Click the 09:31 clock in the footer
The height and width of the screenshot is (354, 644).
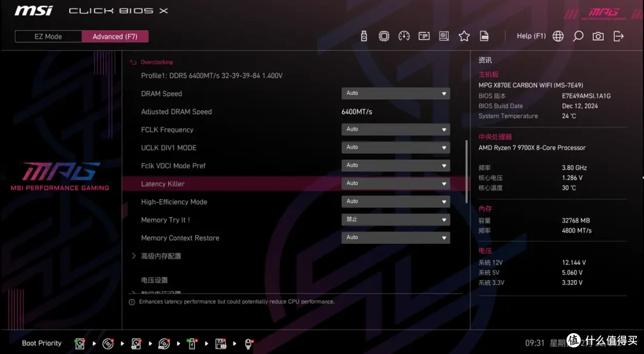click(x=534, y=343)
